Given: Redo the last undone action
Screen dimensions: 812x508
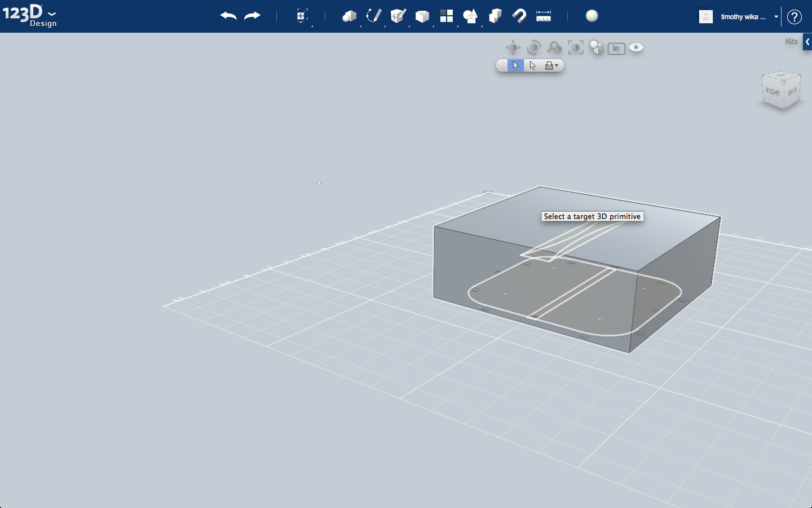Looking at the screenshot, I should 252,16.
